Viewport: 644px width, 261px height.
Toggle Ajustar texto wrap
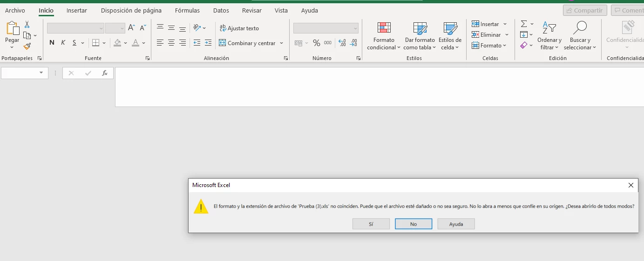[239, 28]
